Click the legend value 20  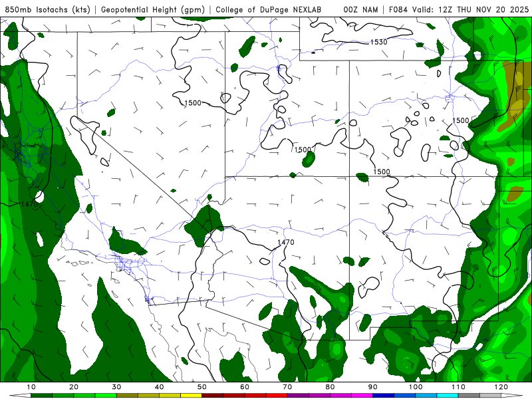(74, 387)
